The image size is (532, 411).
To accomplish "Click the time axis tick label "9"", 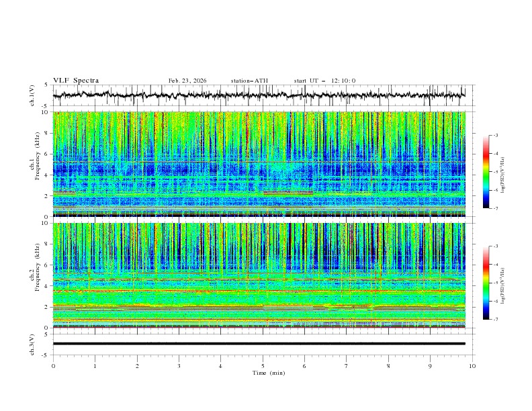I will click(x=430, y=366).
